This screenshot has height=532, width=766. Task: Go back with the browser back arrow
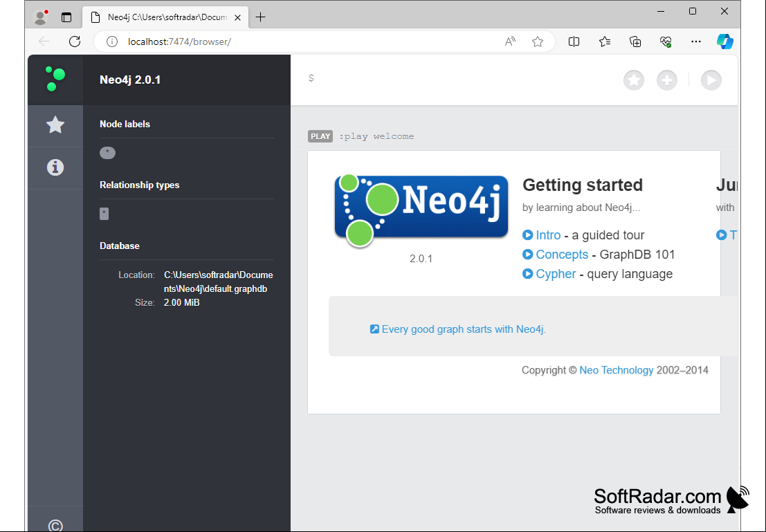point(44,42)
